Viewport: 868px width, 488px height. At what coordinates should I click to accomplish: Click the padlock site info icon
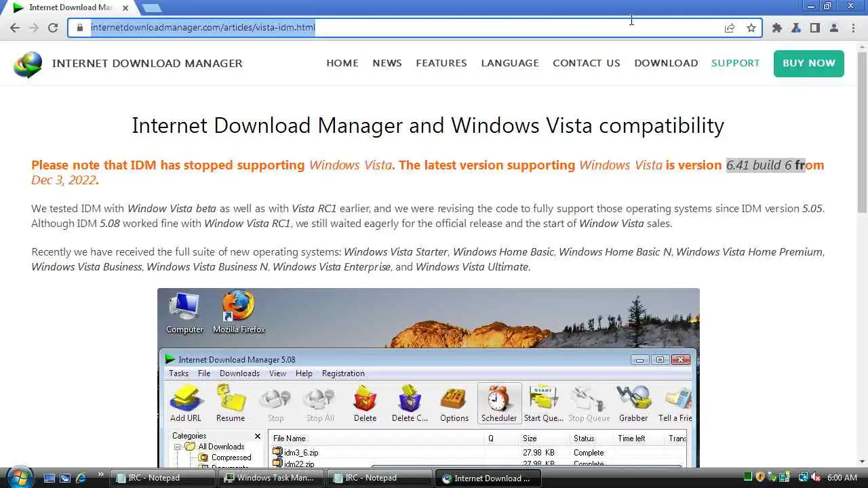pyautogui.click(x=79, y=28)
